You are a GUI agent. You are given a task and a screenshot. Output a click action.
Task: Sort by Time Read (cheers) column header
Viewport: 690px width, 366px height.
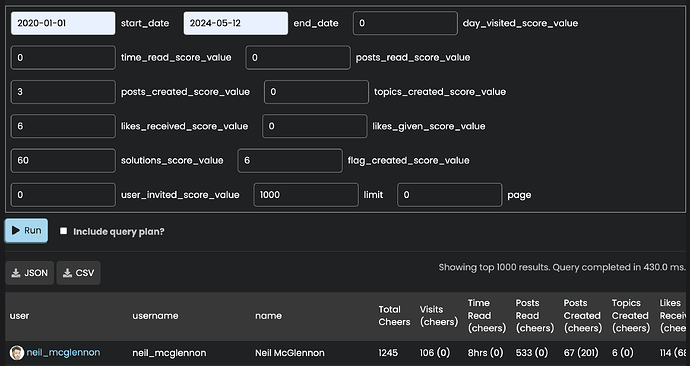[487, 315]
